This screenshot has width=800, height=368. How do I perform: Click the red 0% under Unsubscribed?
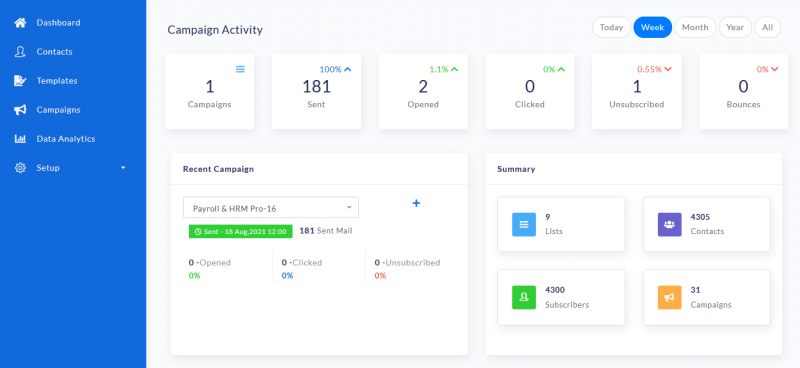pos(380,276)
